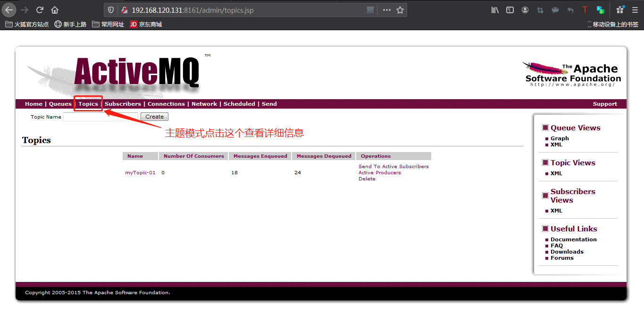Open the XML link under Subscribers Views
Viewport: 644px width, 323px height.
point(556,211)
